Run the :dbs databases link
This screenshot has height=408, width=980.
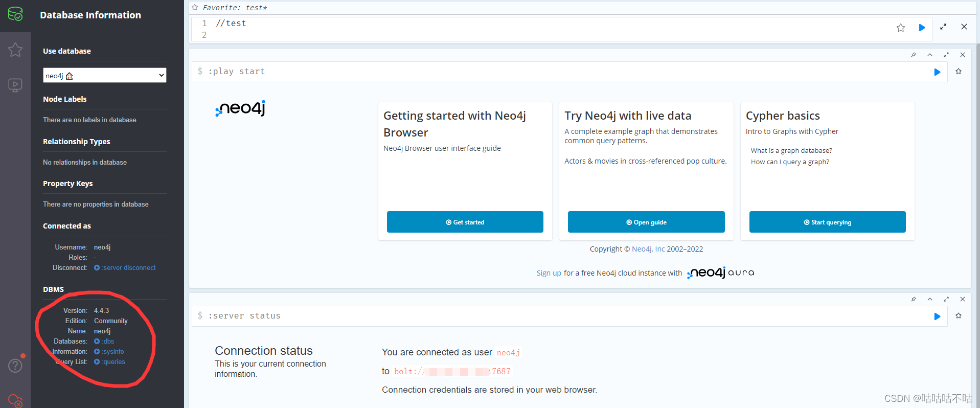[104, 341]
